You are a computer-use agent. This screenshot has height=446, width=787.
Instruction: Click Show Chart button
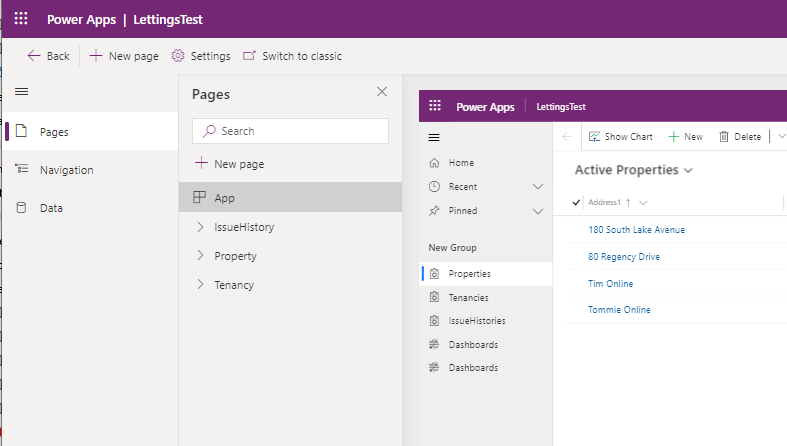620,136
